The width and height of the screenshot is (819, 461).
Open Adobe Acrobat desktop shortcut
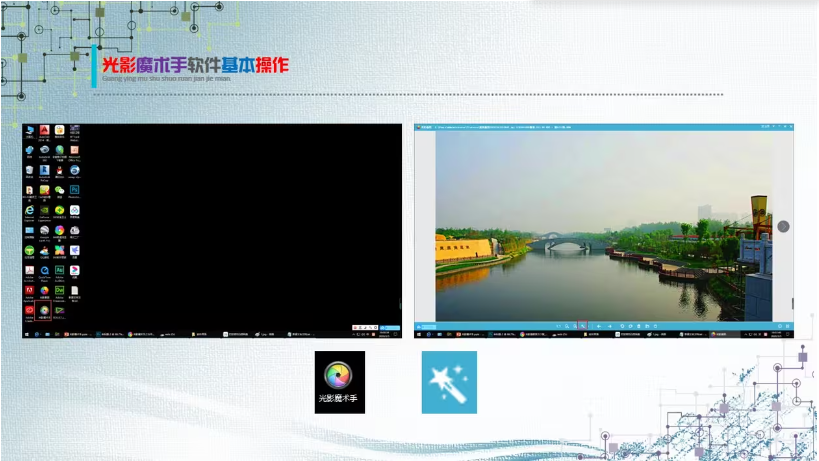tap(29, 272)
